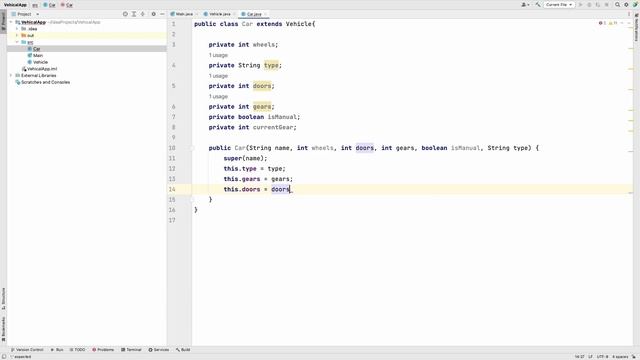Hide the Project tool window

tap(162, 14)
